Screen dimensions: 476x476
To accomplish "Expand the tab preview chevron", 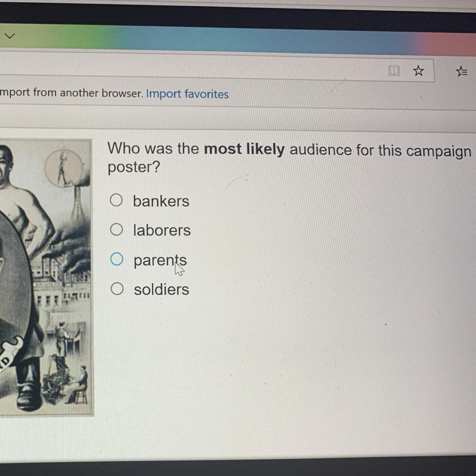I will (x=10, y=36).
